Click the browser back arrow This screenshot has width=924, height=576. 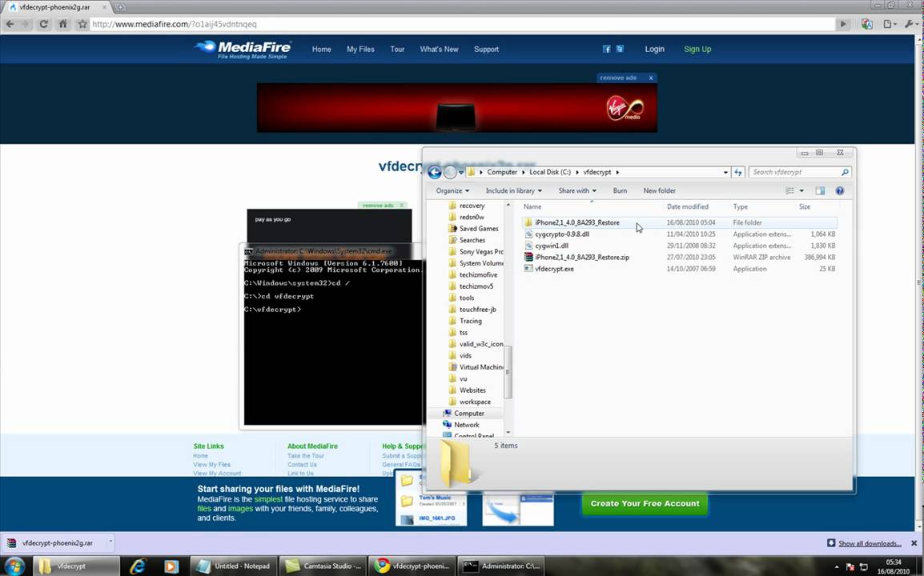pyautogui.click(x=10, y=24)
